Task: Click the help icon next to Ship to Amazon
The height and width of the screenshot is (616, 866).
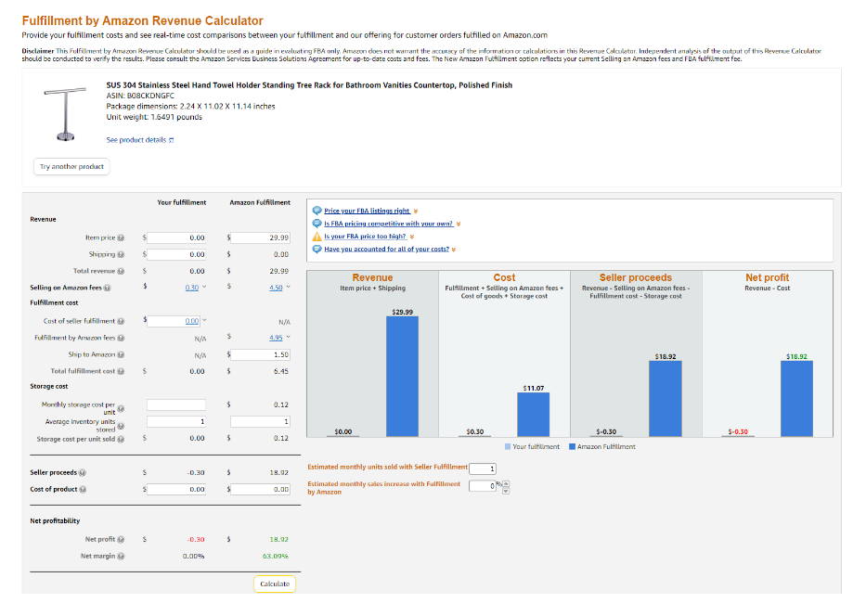Action: pos(121,355)
